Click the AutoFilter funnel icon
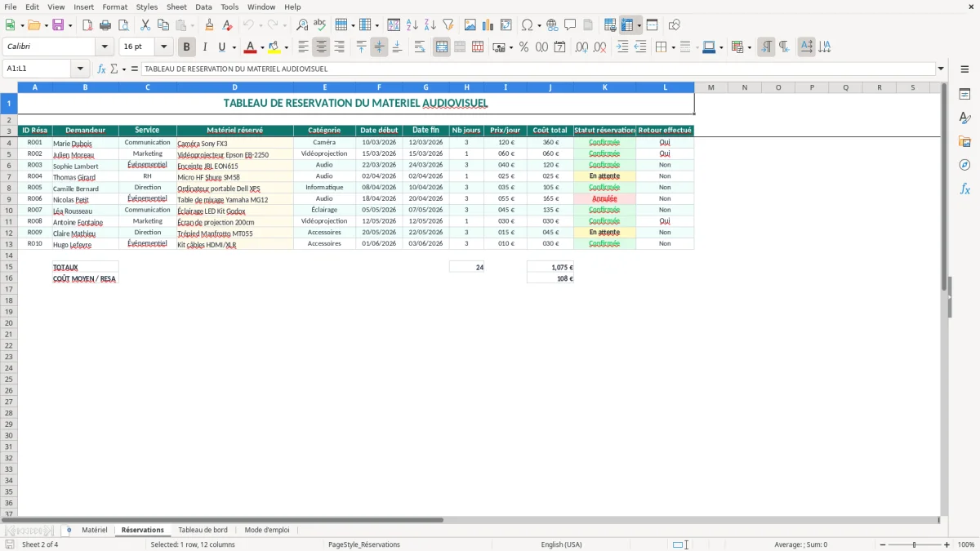The height and width of the screenshot is (551, 980). coord(448,25)
